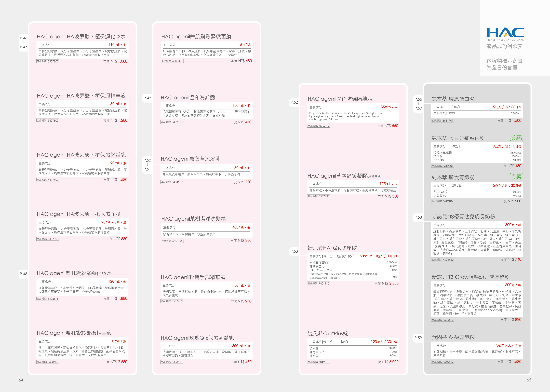Click the price 市價 NT$ 1,500
The image size is (550, 392).
(509, 121)
